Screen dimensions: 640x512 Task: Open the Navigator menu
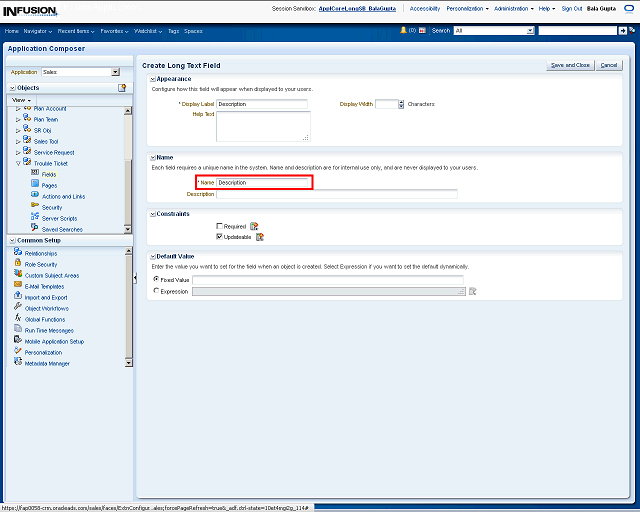point(38,31)
